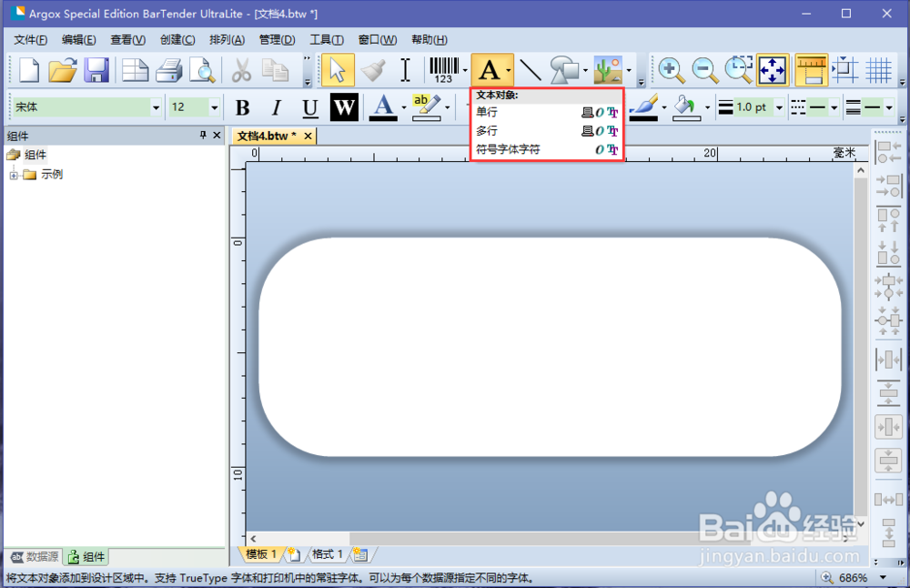Screen dimensions: 910x588
Task: Select the large A text object tool
Action: 489,70
